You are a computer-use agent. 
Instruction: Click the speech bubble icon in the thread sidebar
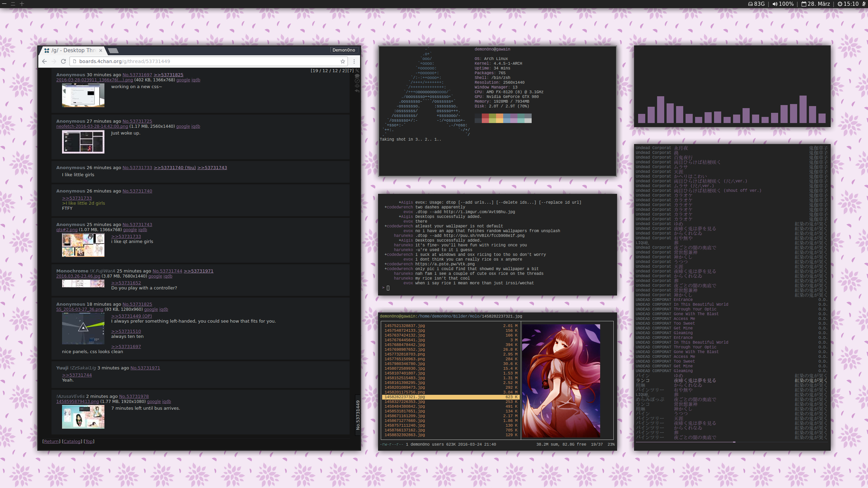(357, 76)
